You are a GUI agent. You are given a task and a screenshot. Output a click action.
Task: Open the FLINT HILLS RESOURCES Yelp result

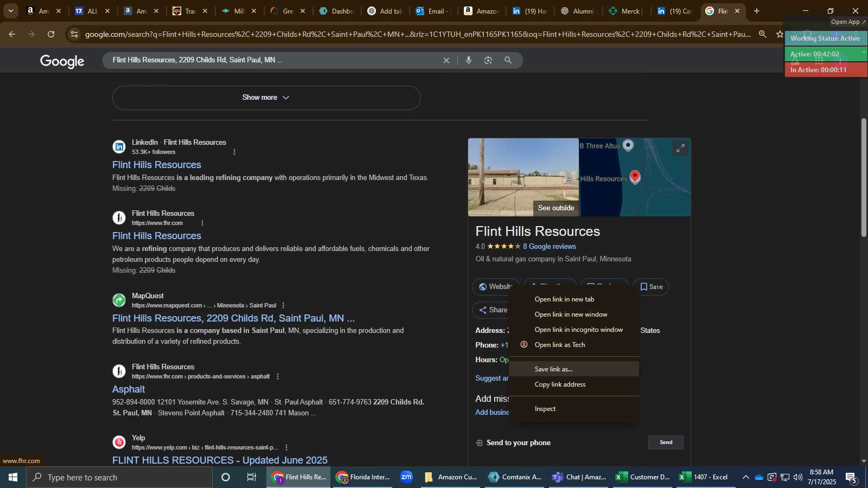(x=220, y=460)
